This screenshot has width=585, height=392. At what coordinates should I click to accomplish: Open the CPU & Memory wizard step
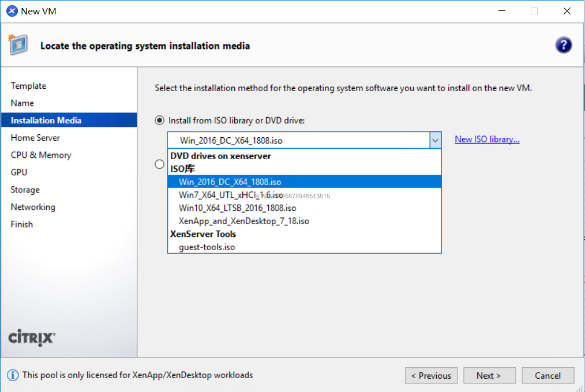tap(41, 155)
